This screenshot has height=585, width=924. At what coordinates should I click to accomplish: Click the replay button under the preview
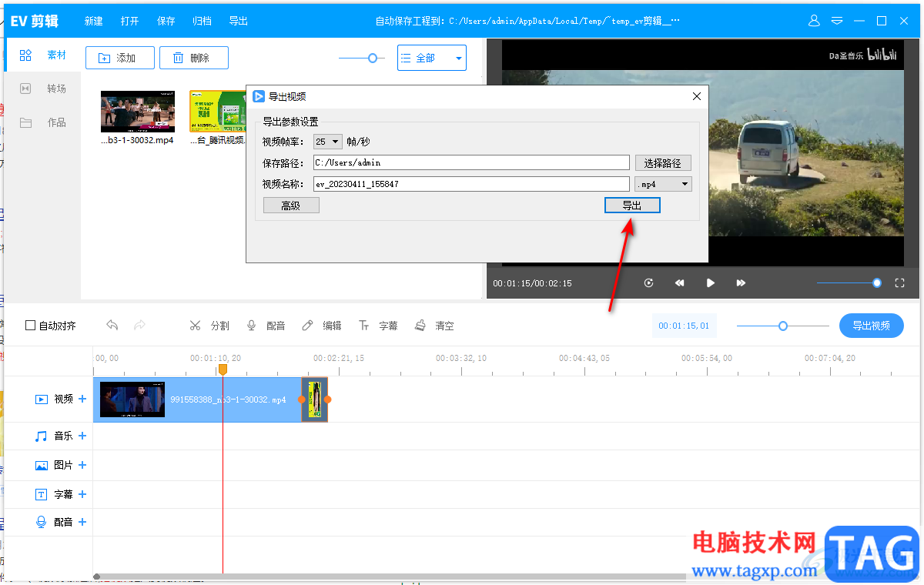649,283
